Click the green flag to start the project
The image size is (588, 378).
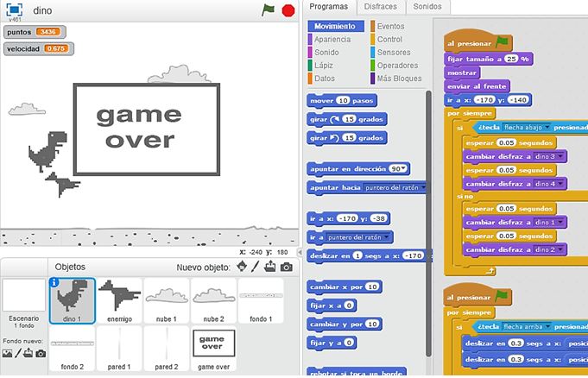(269, 10)
